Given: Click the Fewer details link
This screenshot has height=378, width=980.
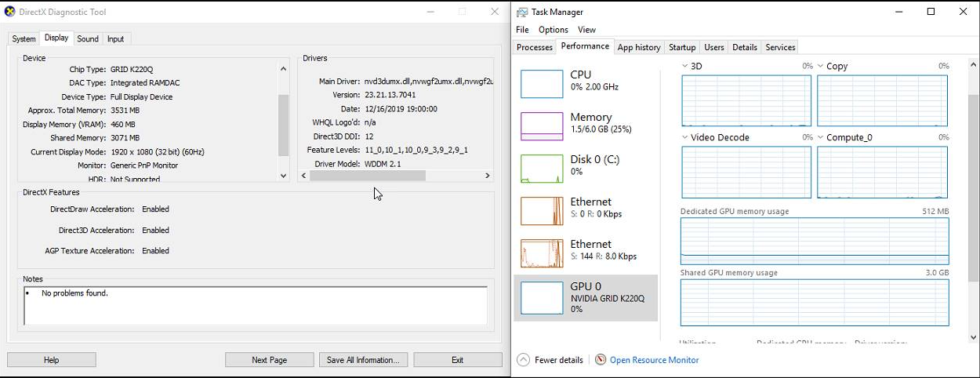Looking at the screenshot, I should coord(559,360).
